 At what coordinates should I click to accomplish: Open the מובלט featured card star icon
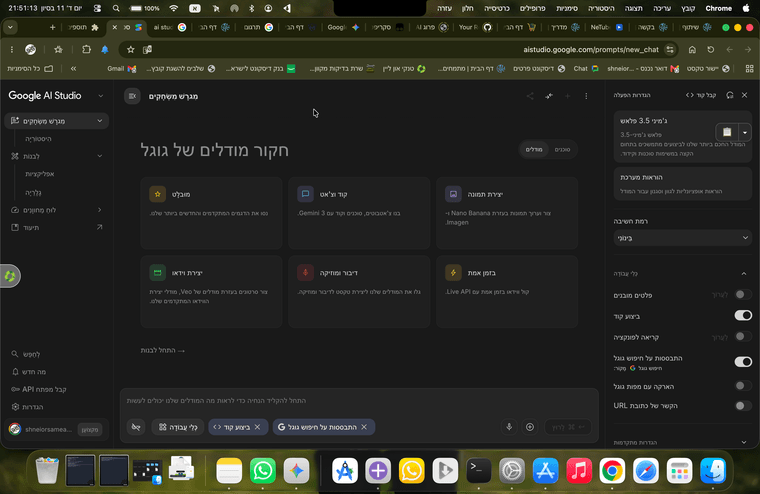(158, 194)
